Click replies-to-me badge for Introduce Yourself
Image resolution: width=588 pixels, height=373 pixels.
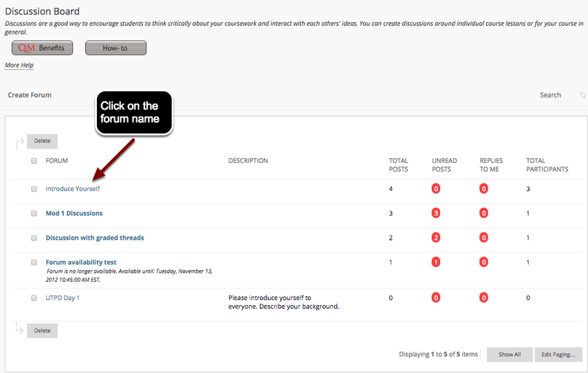(483, 189)
